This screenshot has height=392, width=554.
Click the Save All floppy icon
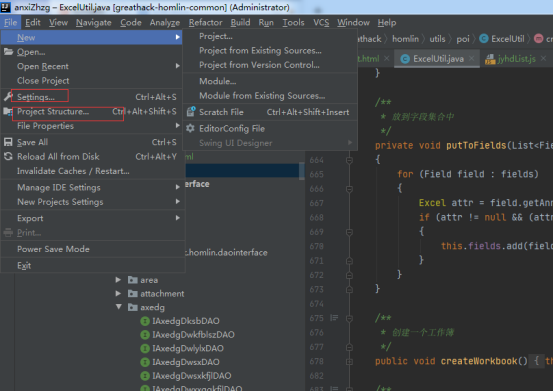pyautogui.click(x=8, y=142)
